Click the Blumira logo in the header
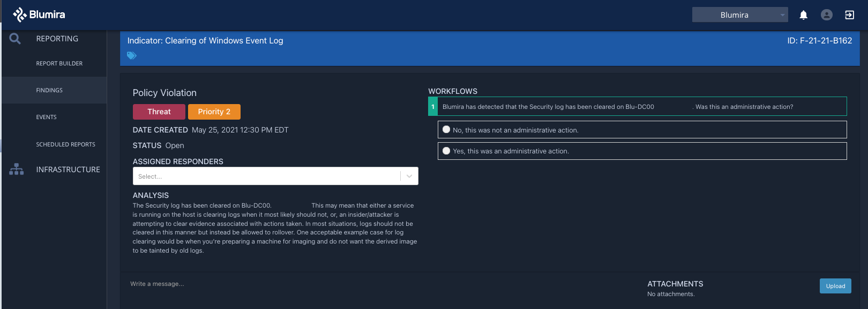This screenshot has height=309, width=868. 39,14
